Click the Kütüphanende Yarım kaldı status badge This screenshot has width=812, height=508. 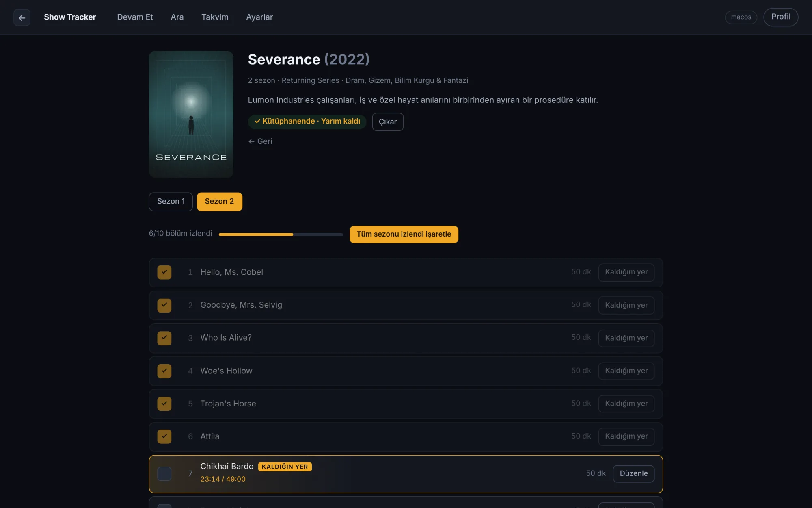(307, 122)
